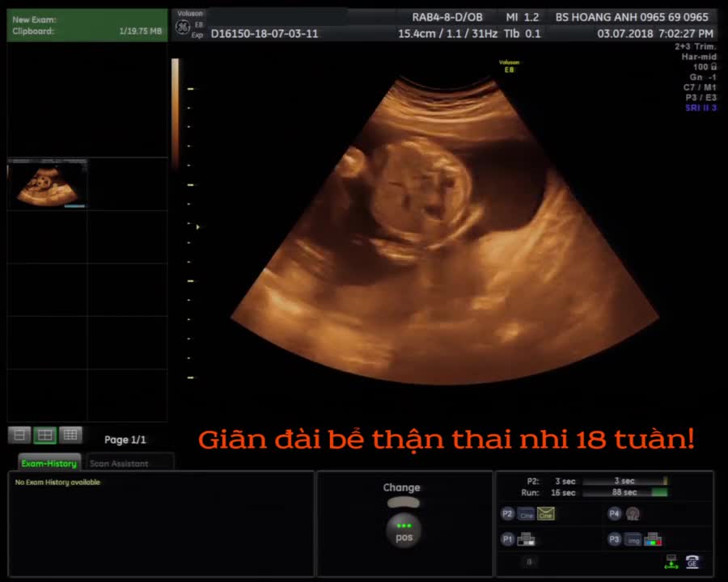728x582 pixels.
Task: Click the Gn -1 gain setting
Action: point(703,77)
